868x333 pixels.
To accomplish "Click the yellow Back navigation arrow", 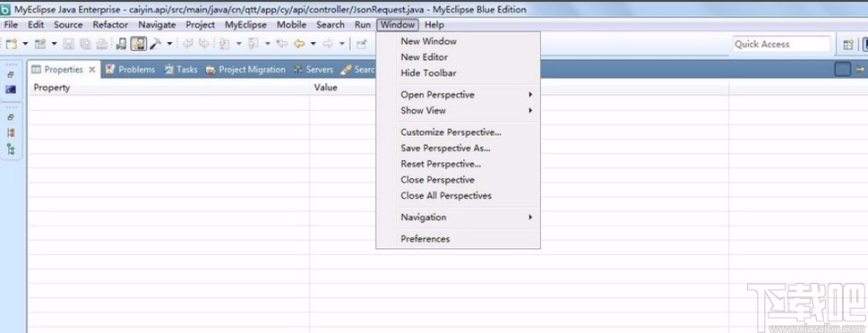I will tap(299, 44).
